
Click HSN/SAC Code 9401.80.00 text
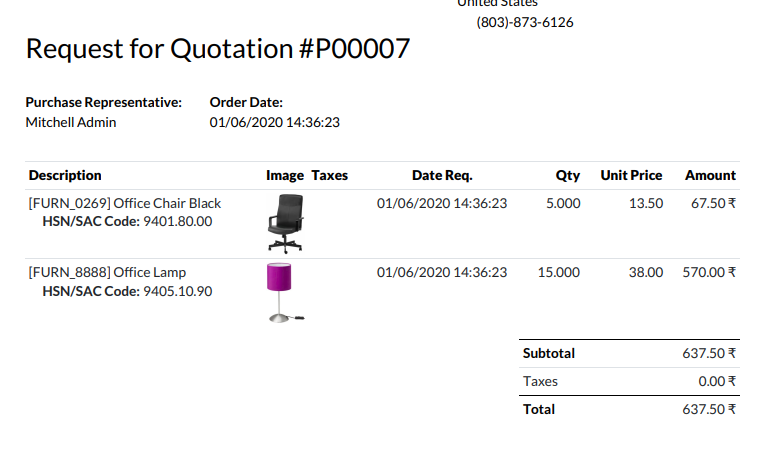click(127, 221)
